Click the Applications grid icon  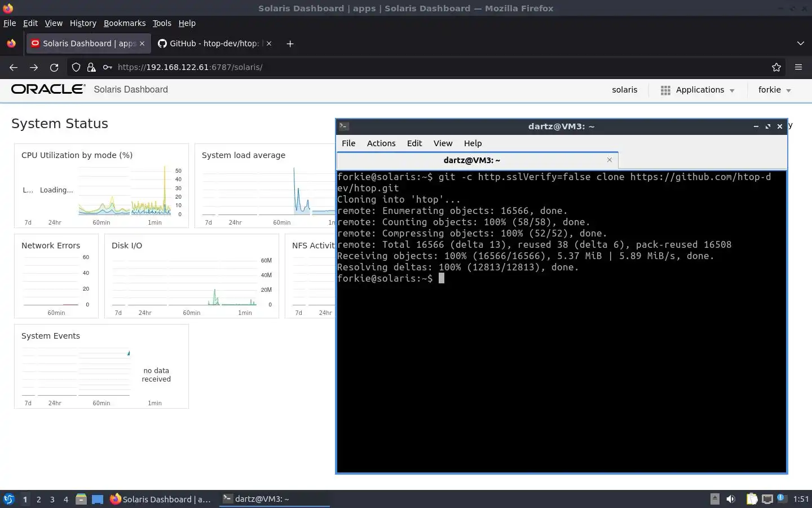pyautogui.click(x=665, y=90)
